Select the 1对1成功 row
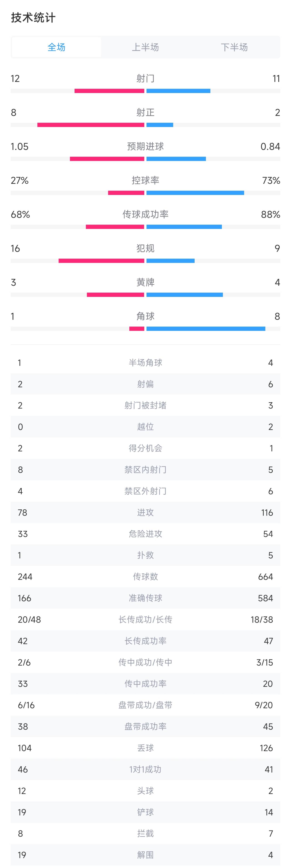 145,769
